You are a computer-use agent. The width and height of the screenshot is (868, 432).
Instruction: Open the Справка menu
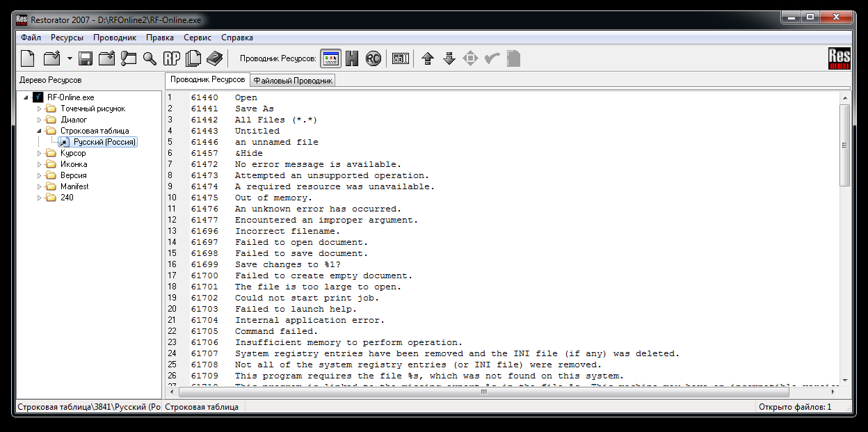(x=237, y=38)
